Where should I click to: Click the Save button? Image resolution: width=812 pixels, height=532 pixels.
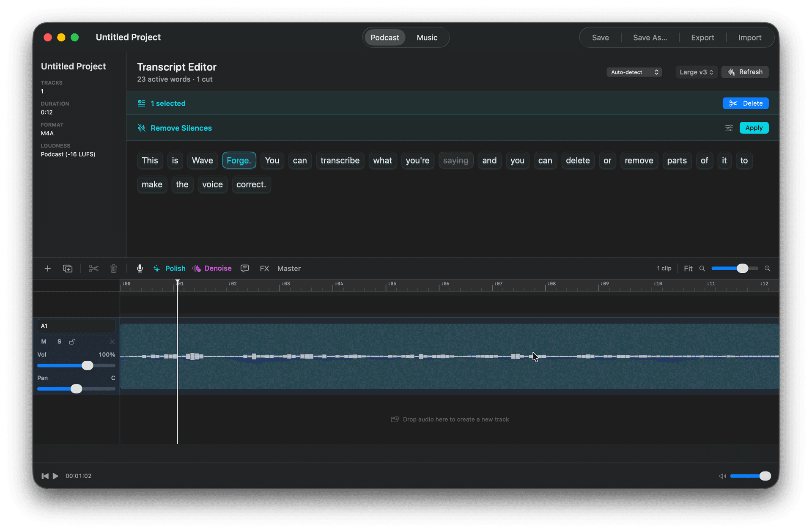tap(600, 38)
